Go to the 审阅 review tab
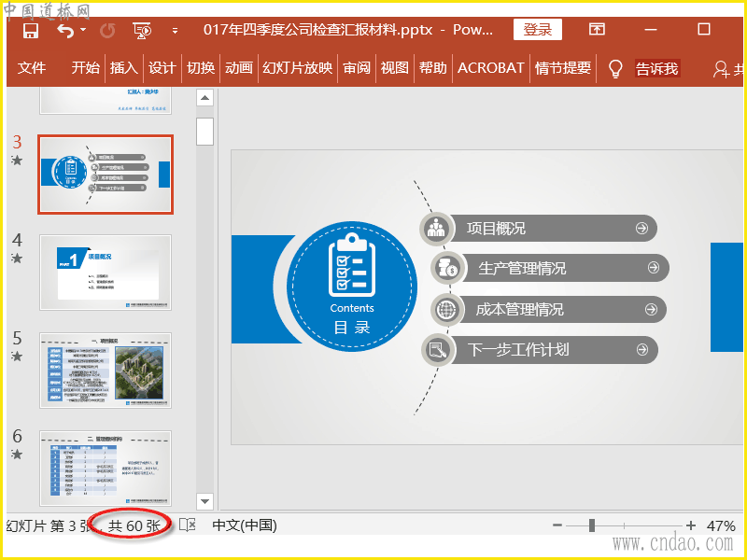This screenshot has height=560, width=747. 357,68
